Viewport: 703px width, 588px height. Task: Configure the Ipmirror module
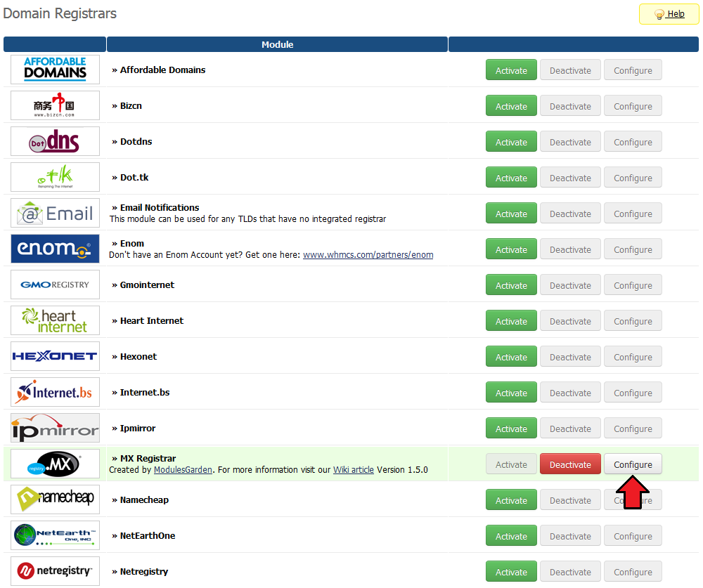tap(633, 429)
